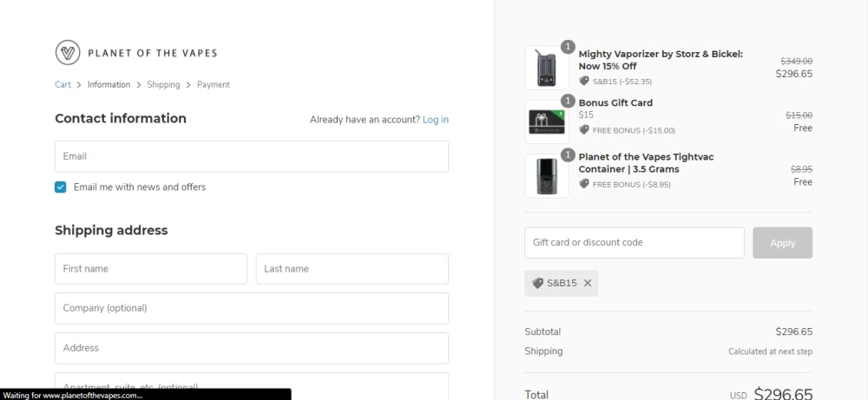868x400 pixels.
Task: Click the struck-through $15.00 gift card price
Action: click(x=799, y=115)
